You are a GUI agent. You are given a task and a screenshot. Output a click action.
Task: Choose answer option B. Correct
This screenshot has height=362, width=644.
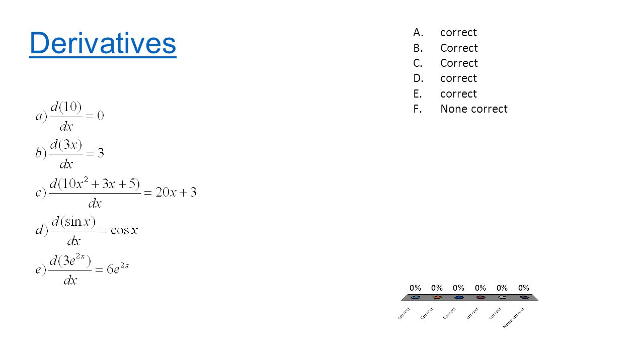pyautogui.click(x=445, y=48)
